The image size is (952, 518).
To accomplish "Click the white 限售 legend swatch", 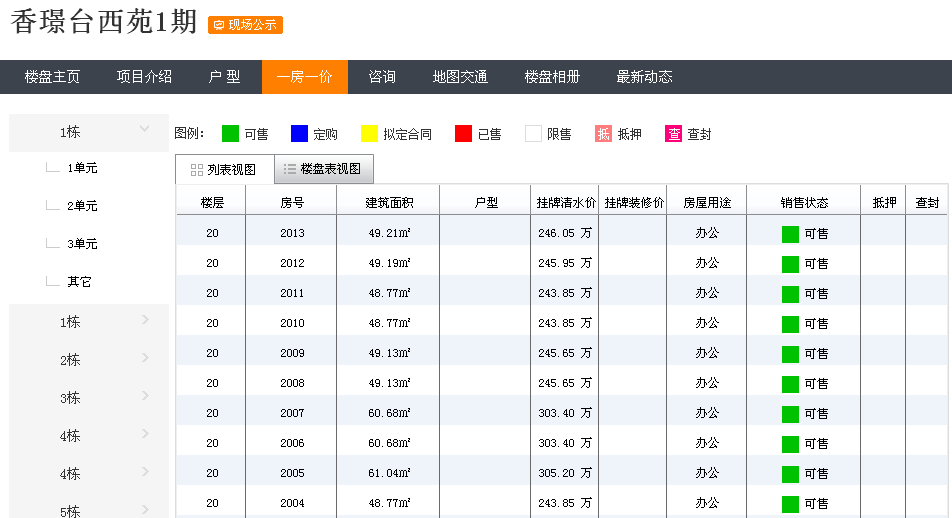I will point(533,134).
